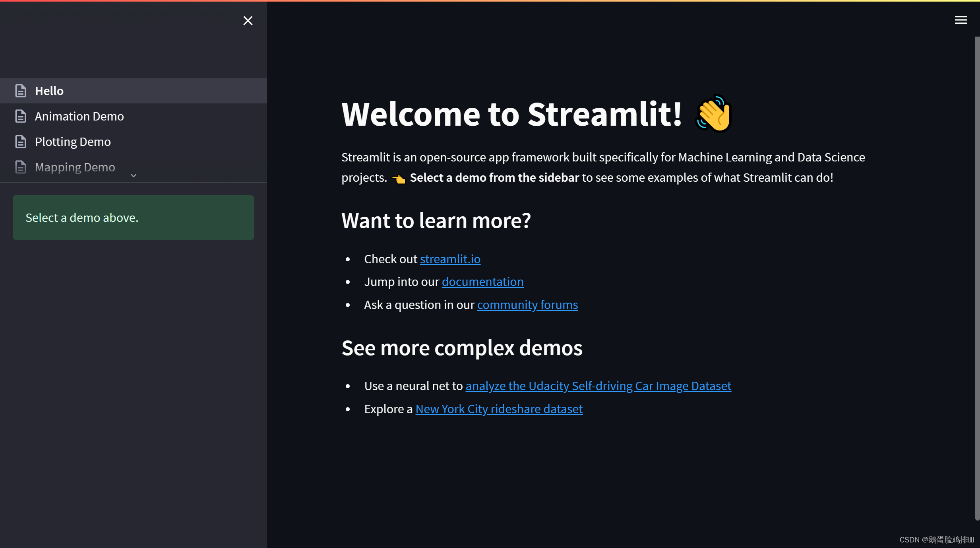Click the 'Want to learn more?' heading

click(436, 220)
